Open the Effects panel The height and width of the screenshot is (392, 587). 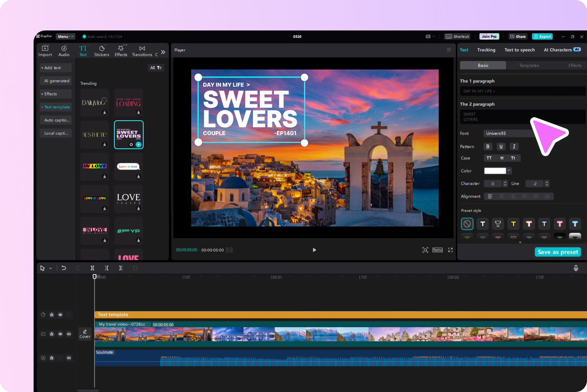(121, 50)
